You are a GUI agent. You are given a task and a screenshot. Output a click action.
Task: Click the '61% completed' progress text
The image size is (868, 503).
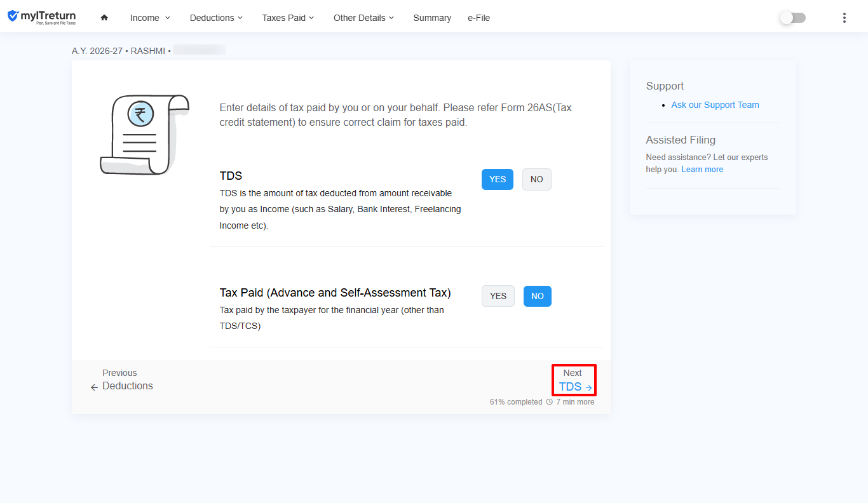(x=516, y=402)
